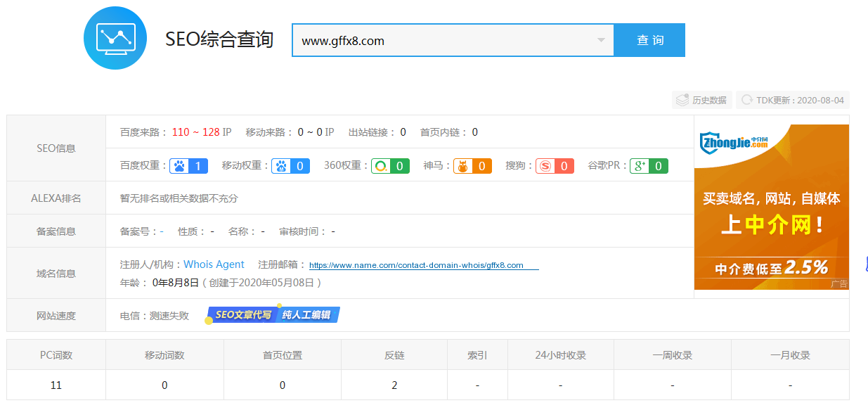
Task: Open the name.com contact-domain-whois link
Action: click(416, 265)
